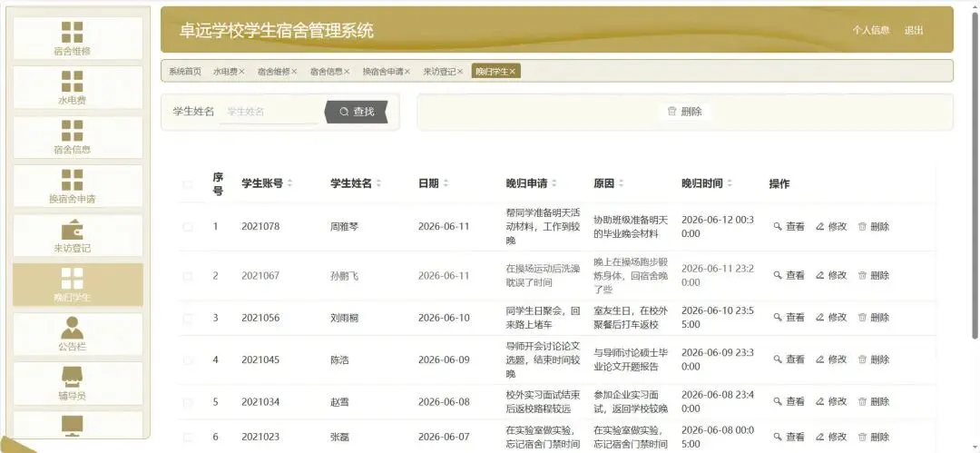Image resolution: width=980 pixels, height=453 pixels.
Task: Sort by 学生账号 column
Action: (290, 183)
